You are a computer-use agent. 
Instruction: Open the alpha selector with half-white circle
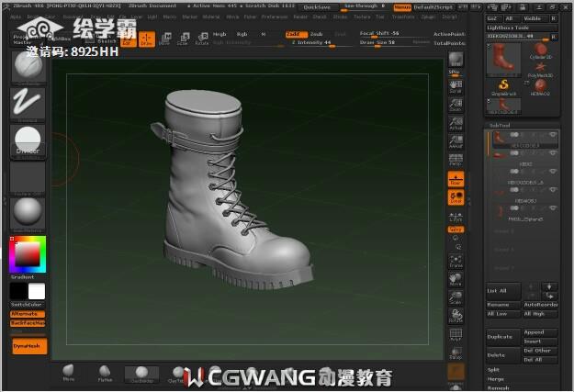click(x=28, y=141)
